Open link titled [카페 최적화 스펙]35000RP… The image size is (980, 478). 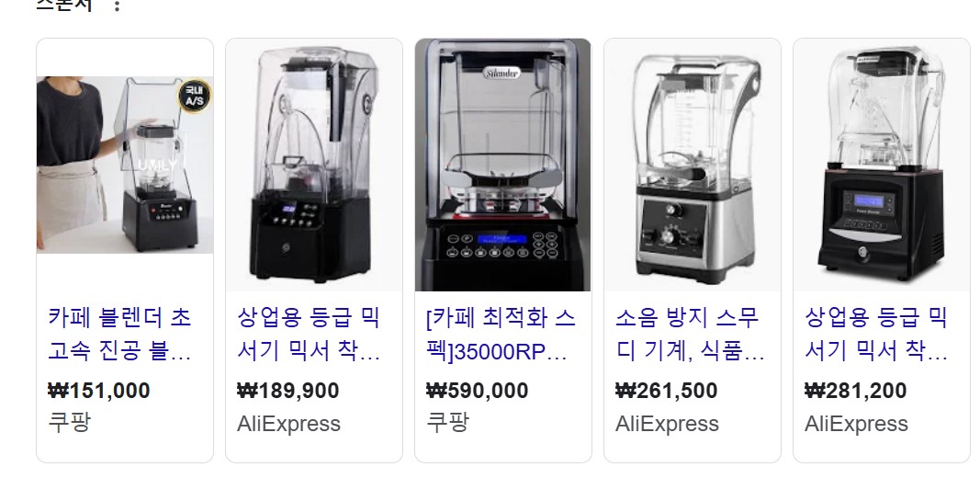pos(501,335)
